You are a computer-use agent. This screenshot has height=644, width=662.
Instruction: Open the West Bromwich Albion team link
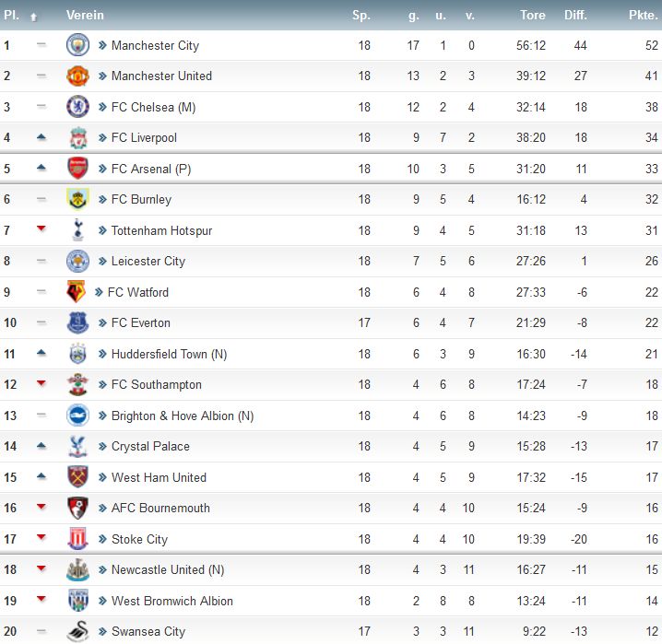click(x=171, y=601)
